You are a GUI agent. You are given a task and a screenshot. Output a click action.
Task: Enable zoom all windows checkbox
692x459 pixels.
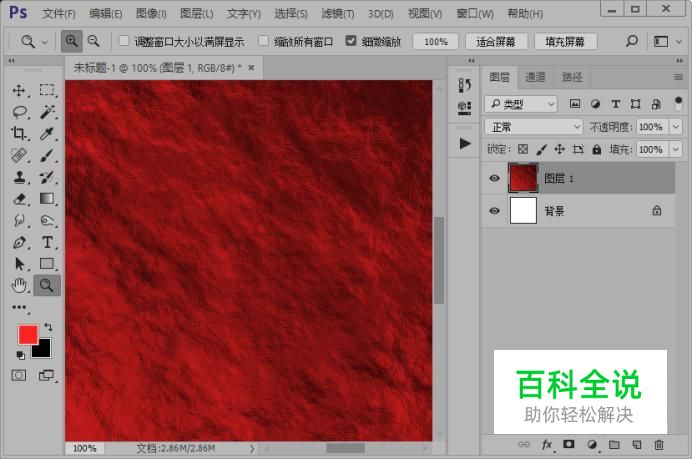[x=263, y=41]
